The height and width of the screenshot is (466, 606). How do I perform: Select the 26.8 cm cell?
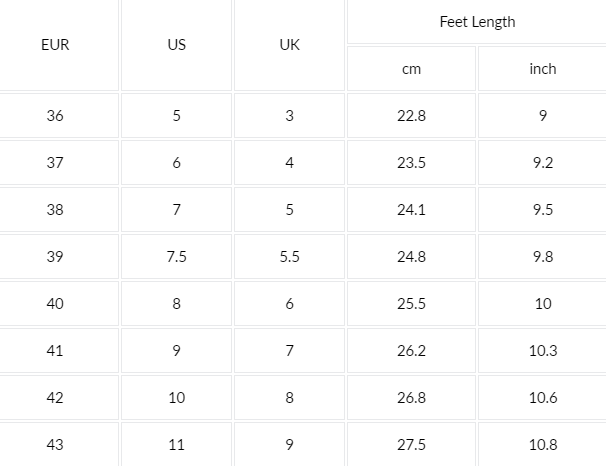(x=411, y=398)
